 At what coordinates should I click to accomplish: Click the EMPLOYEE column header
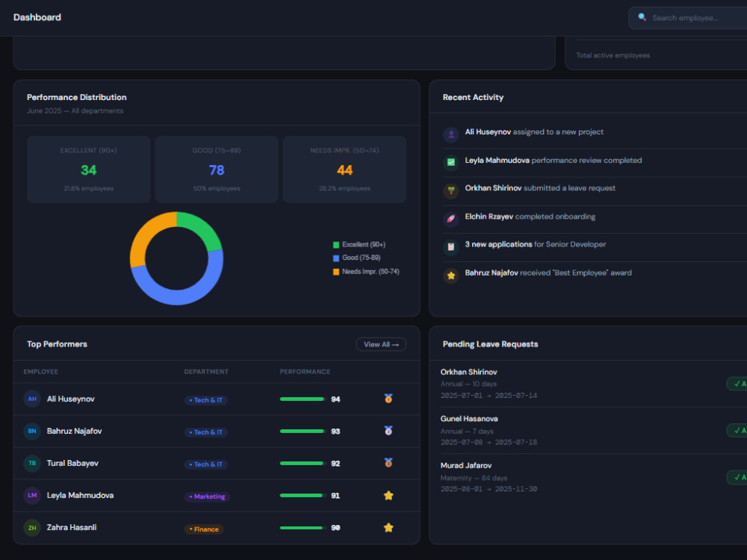click(x=40, y=371)
